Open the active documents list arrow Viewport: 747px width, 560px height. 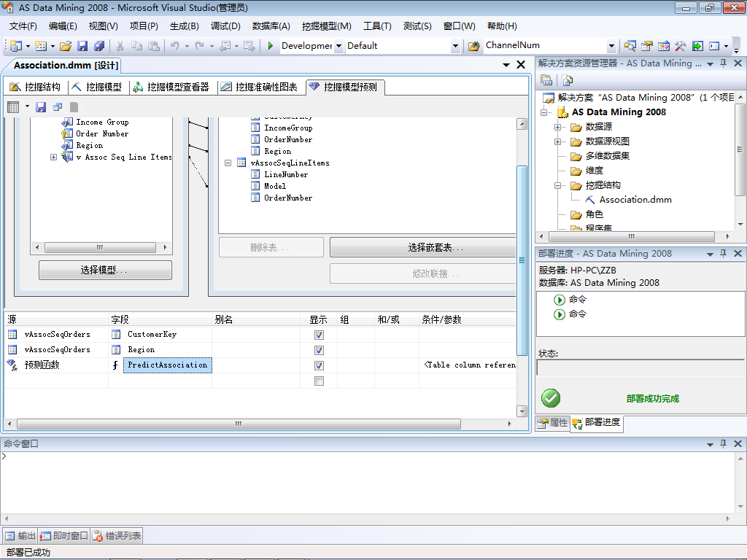(506, 65)
